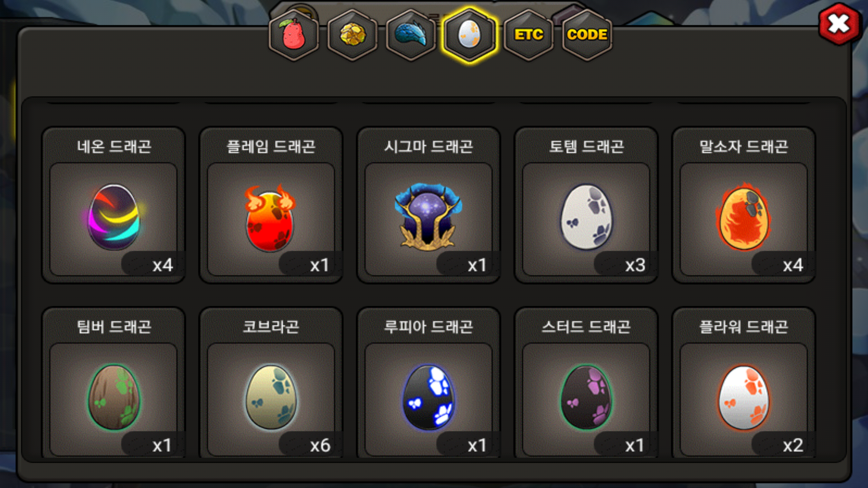Open the fruit food tab
868x488 pixels.
pos(294,35)
